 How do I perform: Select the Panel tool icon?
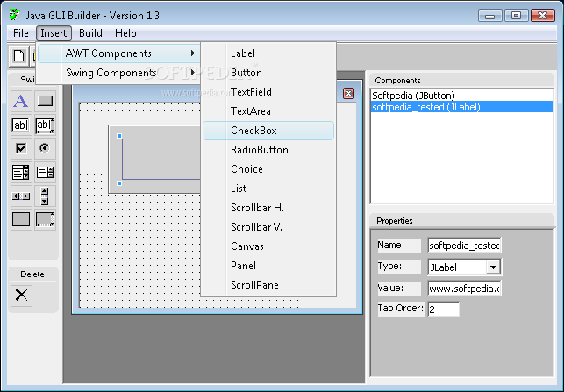21,219
